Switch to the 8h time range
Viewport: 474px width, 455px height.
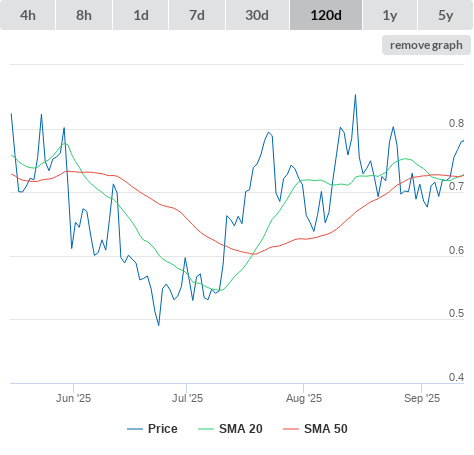(x=84, y=15)
